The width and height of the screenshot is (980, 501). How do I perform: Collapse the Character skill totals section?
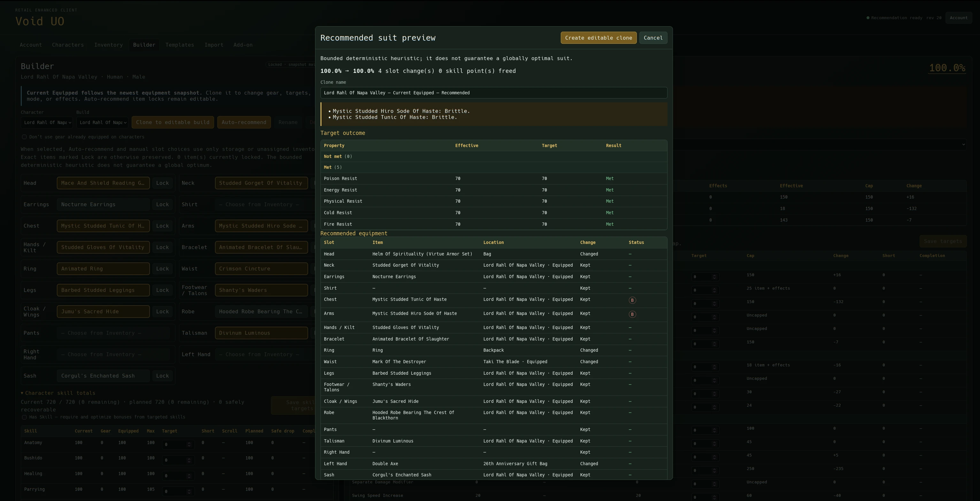click(x=58, y=393)
